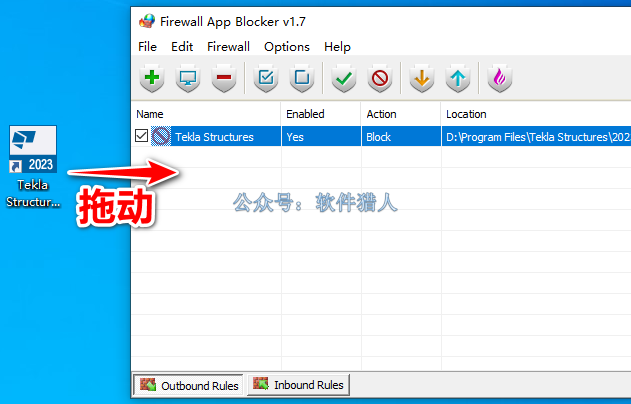This screenshot has height=404, width=631.
Task: Open the Edit menu
Action: (x=182, y=47)
